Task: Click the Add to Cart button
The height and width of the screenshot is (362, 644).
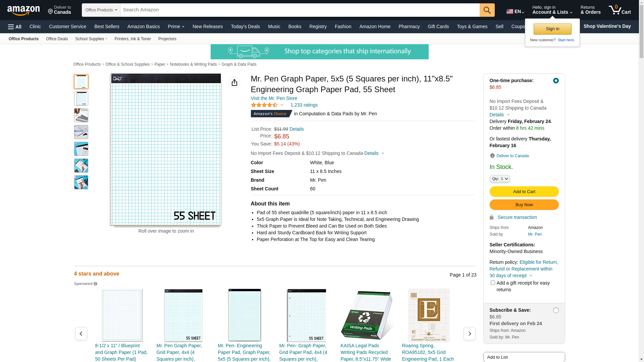Action: [x=524, y=192]
